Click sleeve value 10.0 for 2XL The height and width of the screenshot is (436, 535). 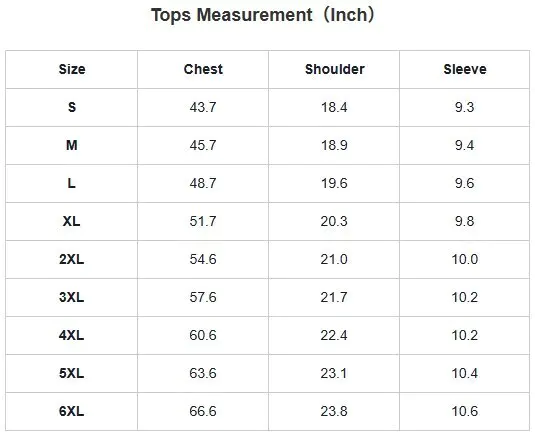[465, 259]
